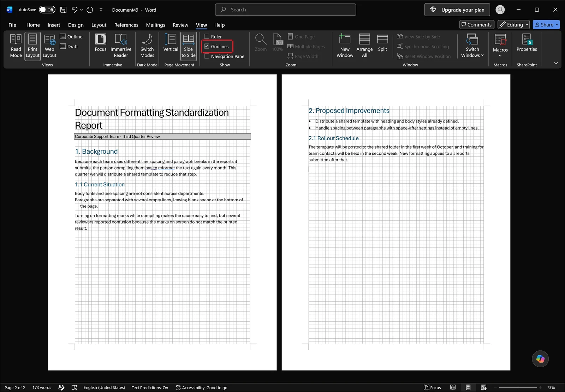Choose Side to Side page movement
The image size is (565, 392).
(189, 46)
